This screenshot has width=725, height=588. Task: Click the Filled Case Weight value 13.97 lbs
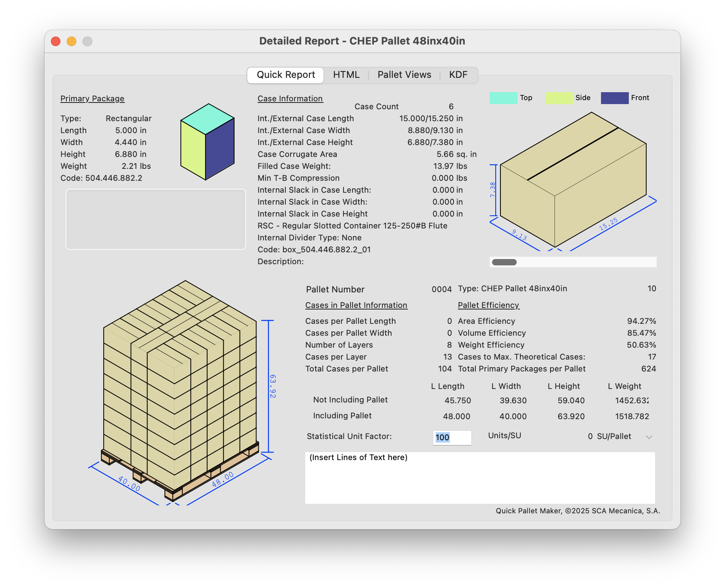click(x=450, y=166)
